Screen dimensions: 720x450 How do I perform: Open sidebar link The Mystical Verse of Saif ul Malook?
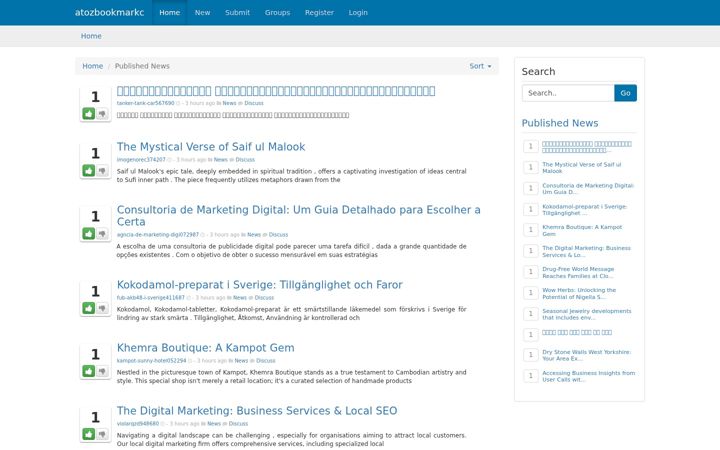click(582, 168)
